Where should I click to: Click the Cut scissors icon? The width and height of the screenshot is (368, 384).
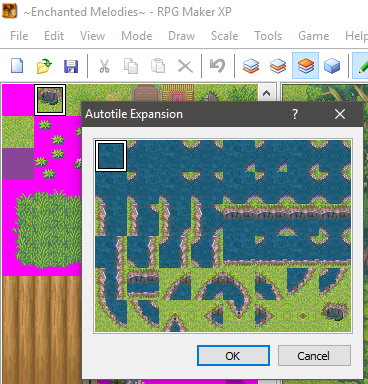click(104, 66)
